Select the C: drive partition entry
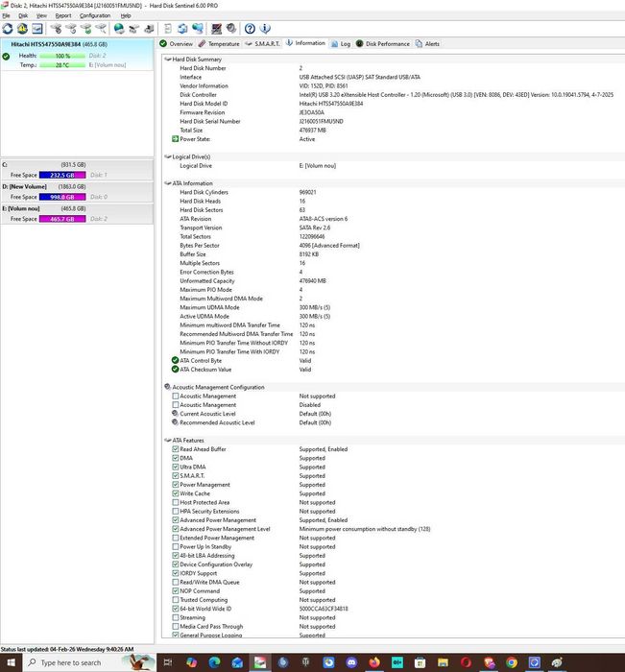Image resolution: width=625 pixels, height=672 pixels. pos(77,170)
